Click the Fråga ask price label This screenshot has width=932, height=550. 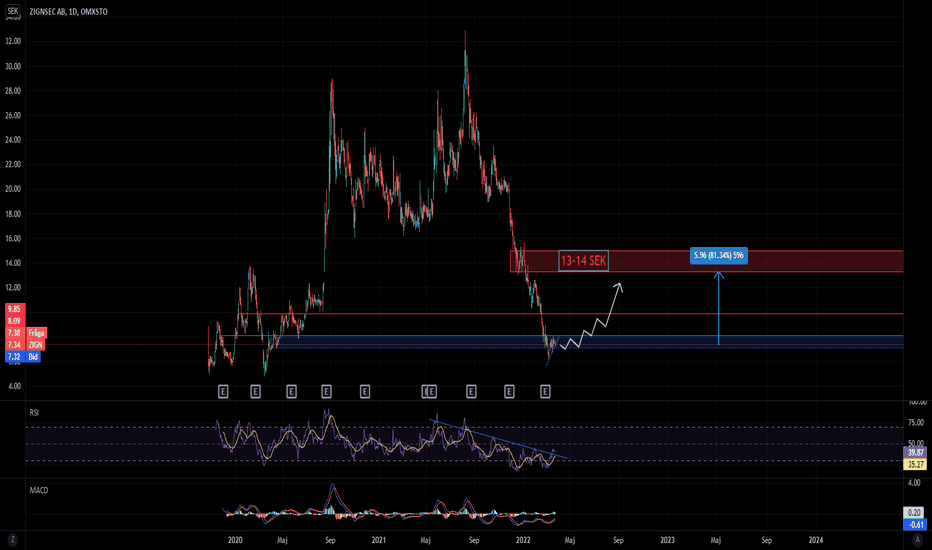click(36, 333)
